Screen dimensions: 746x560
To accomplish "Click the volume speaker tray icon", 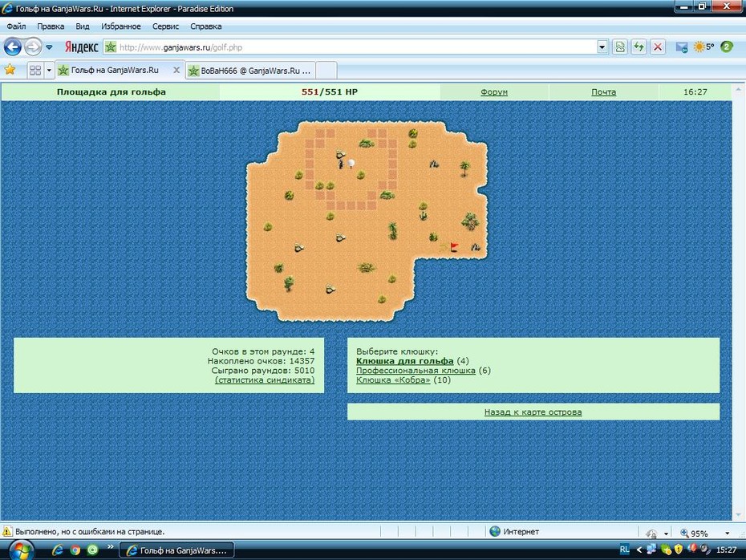I will 704,549.
